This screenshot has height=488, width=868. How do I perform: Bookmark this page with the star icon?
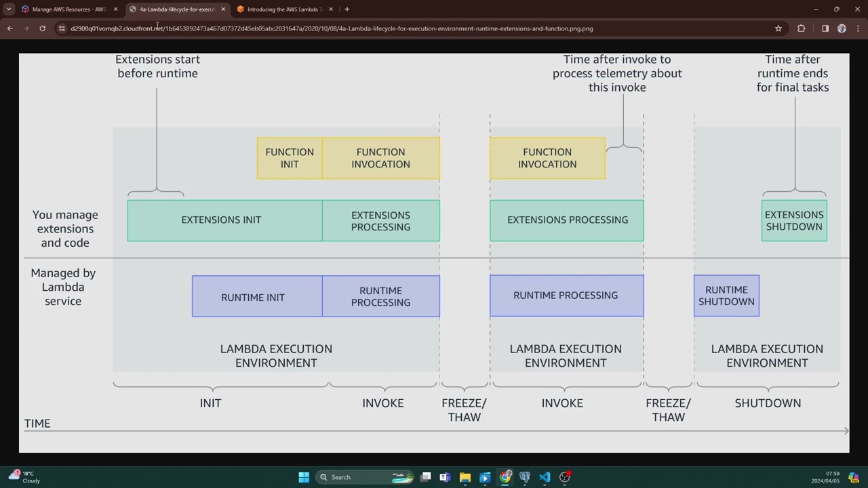(x=778, y=28)
